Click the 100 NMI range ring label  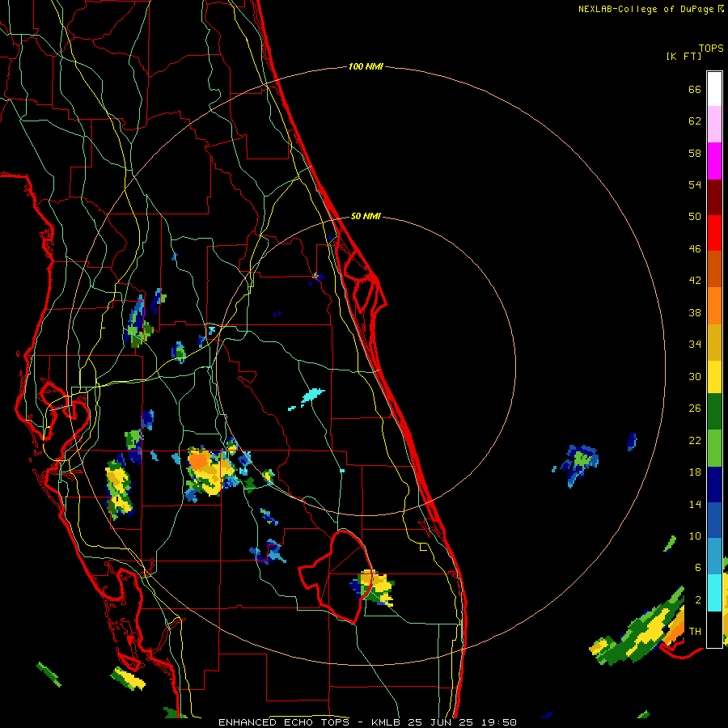tap(366, 67)
